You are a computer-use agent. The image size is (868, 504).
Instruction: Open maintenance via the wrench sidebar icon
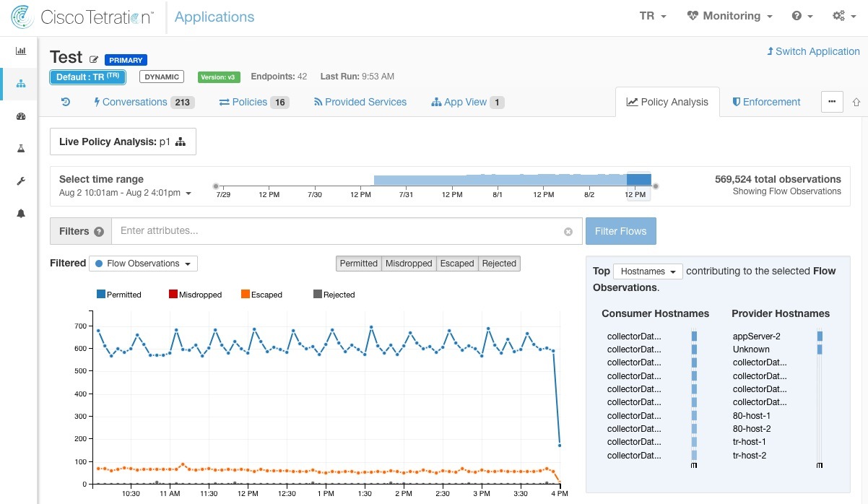[x=20, y=181]
